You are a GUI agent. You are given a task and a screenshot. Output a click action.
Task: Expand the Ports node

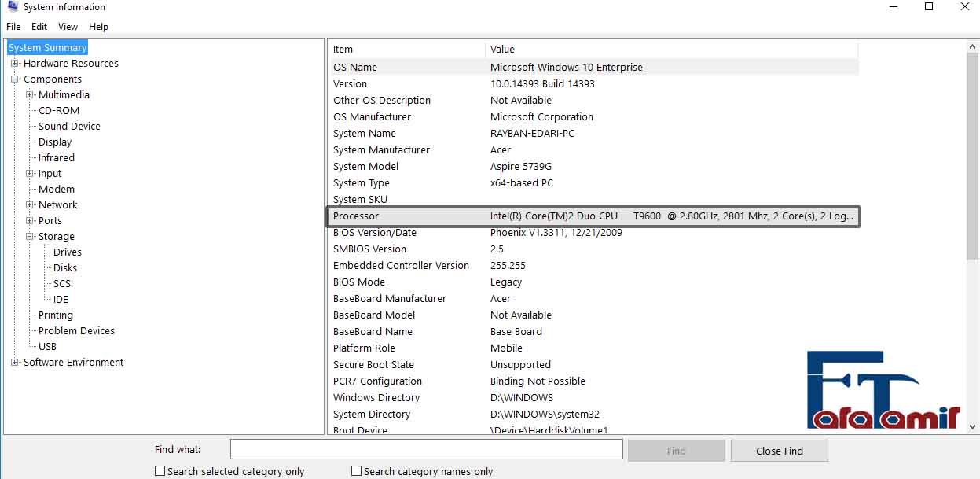tap(30, 221)
